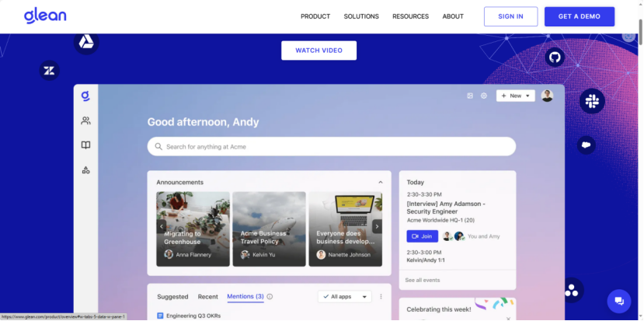
Task: Click the Glean logo in the header
Action: pyautogui.click(x=45, y=16)
